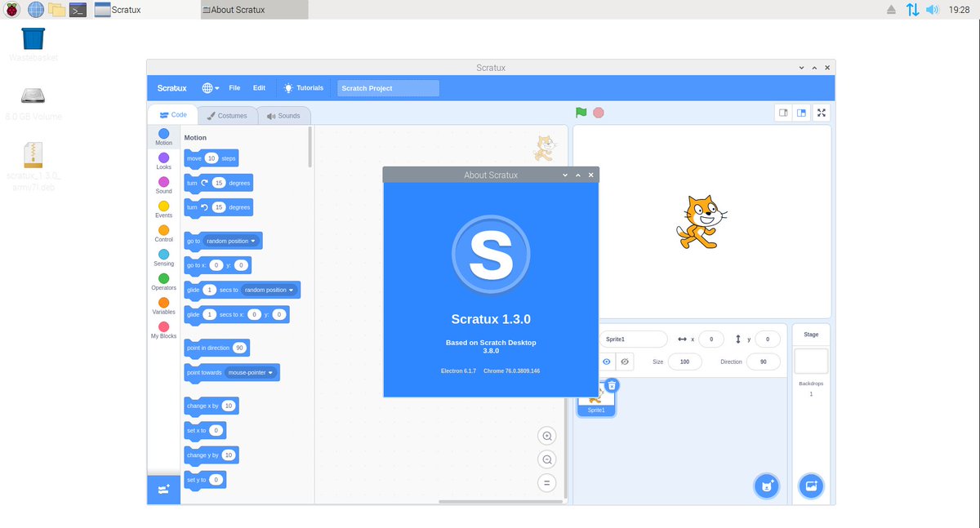
Task: Click the Scratux logo in menu bar
Action: (171, 88)
